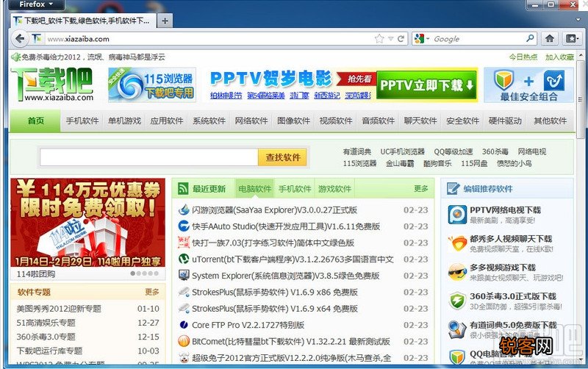Image resolution: width=588 pixels, height=369 pixels.
Task: Click the 快手AAuto Studio row icon
Action: pos(183,226)
